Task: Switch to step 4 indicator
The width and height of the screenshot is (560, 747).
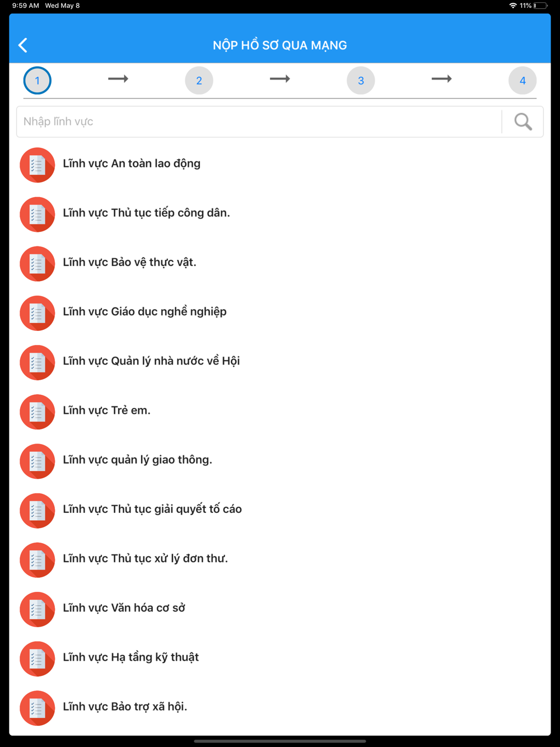Action: coord(522,81)
